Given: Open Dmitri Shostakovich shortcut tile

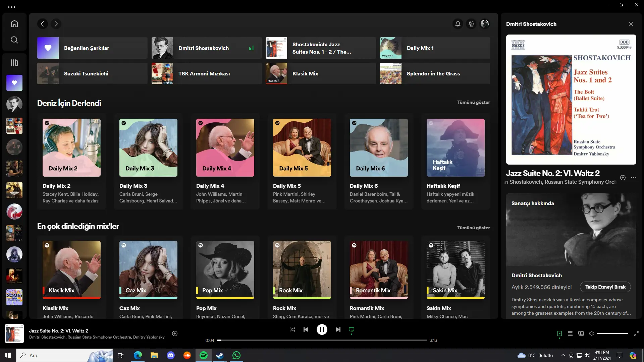Looking at the screenshot, I should [207, 48].
